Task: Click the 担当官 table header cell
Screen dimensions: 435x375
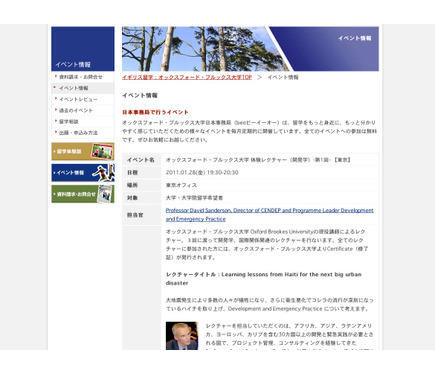Action: 142,215
